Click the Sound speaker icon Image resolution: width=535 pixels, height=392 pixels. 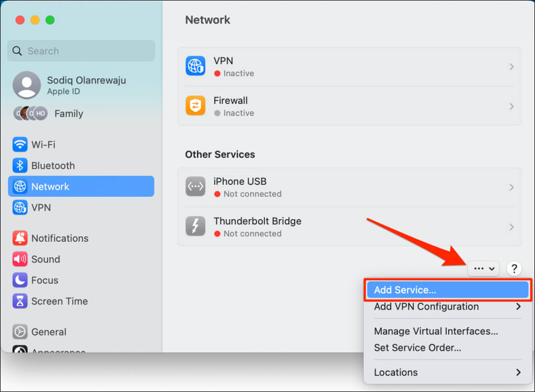20,259
